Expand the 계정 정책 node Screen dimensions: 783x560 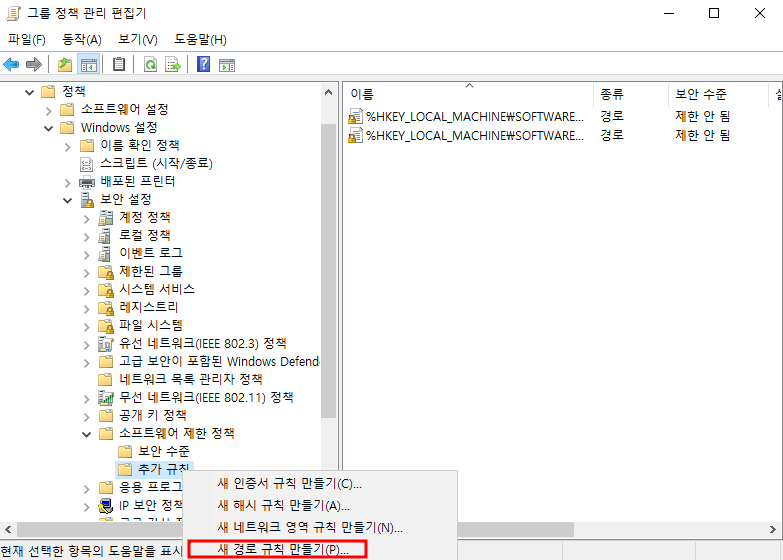coord(86,219)
